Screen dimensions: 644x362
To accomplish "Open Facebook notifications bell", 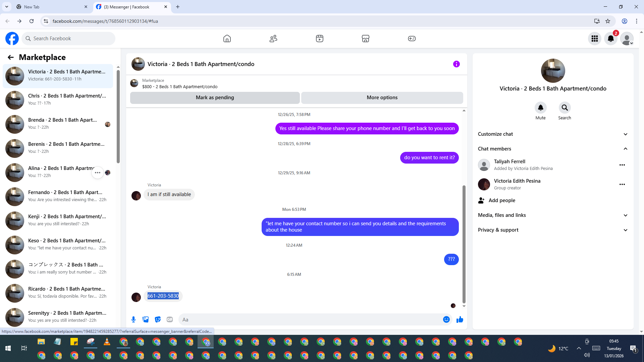I will (610, 39).
